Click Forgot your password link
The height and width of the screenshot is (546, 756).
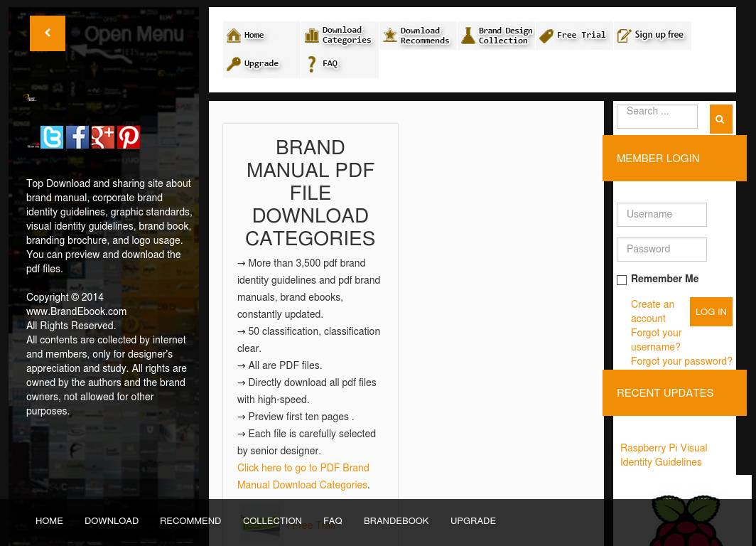click(x=681, y=361)
